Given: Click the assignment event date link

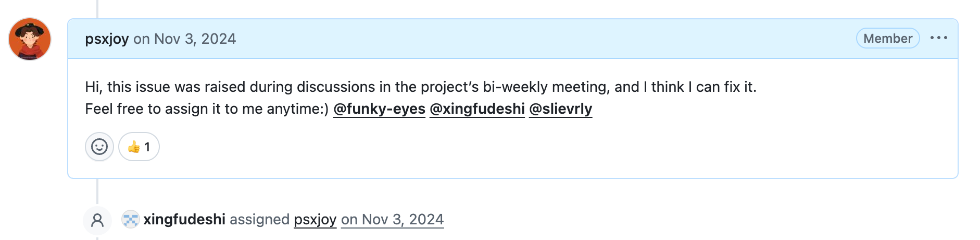Looking at the screenshot, I should pos(392,219).
